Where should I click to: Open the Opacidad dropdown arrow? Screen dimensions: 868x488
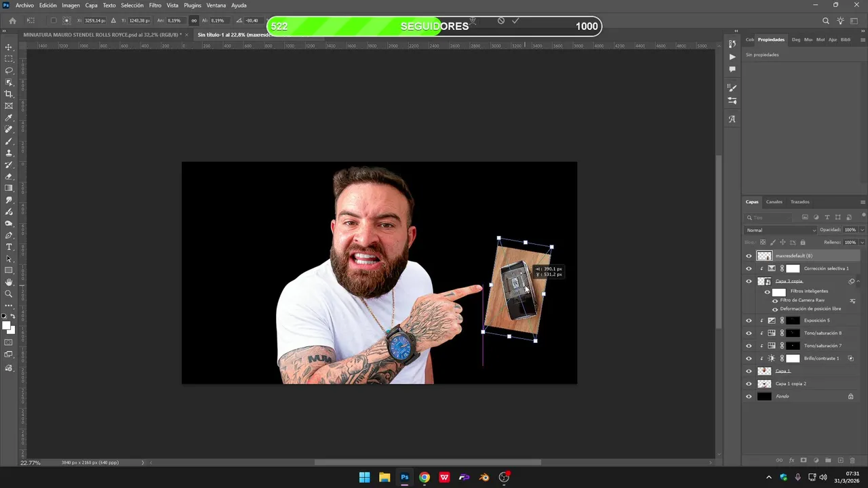(862, 230)
